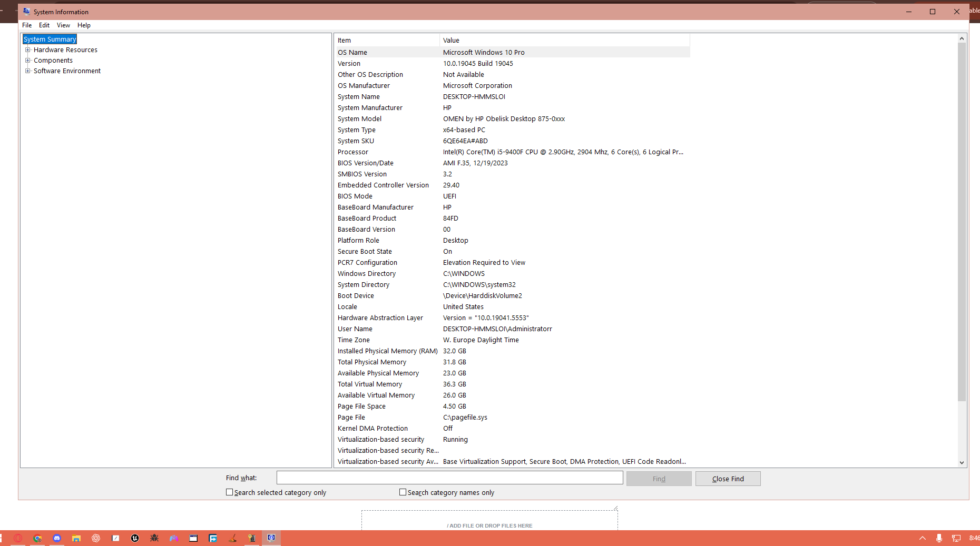980x546 pixels.
Task: Click the Version item row
Action: [513, 64]
